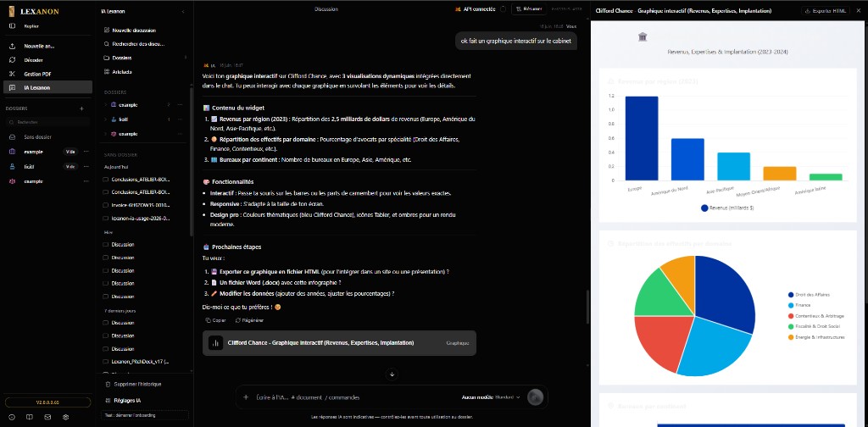The width and height of the screenshot is (868, 427).
Task: Open Nouvelle analyse upload icon
Action: 12,46
